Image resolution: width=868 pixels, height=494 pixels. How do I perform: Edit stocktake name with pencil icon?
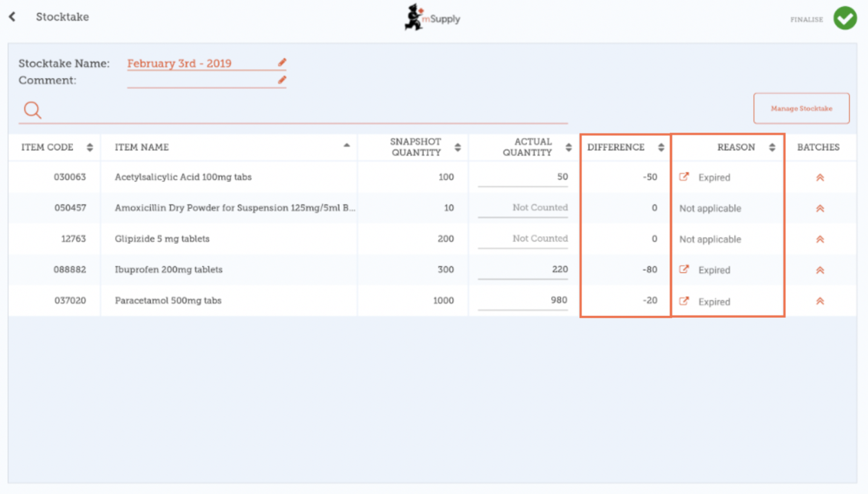tap(281, 62)
